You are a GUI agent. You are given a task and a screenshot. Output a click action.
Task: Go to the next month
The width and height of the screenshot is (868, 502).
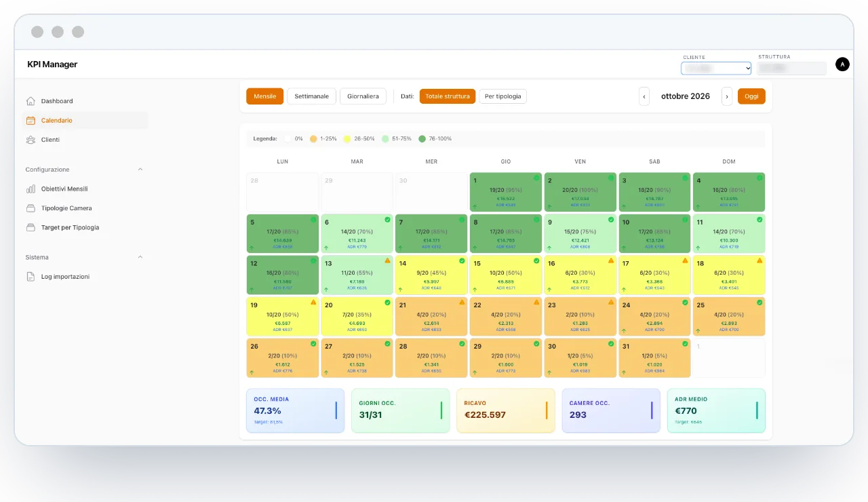tap(727, 96)
